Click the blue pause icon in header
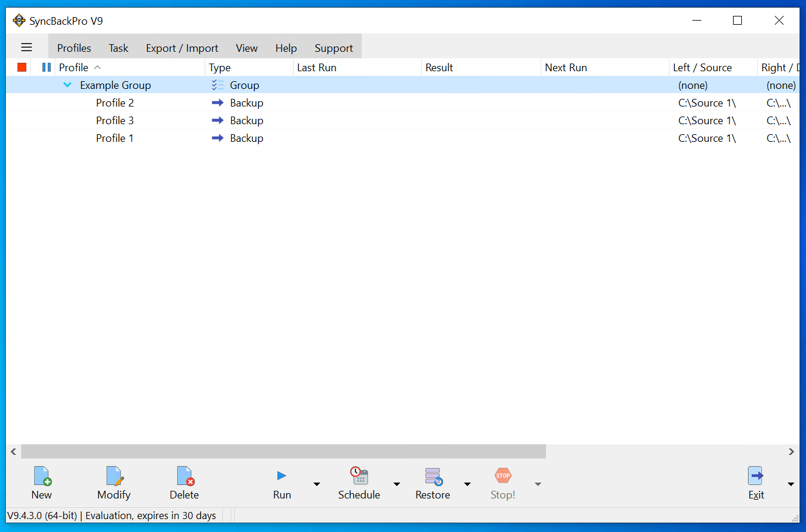This screenshot has height=532, width=806. 46,67
